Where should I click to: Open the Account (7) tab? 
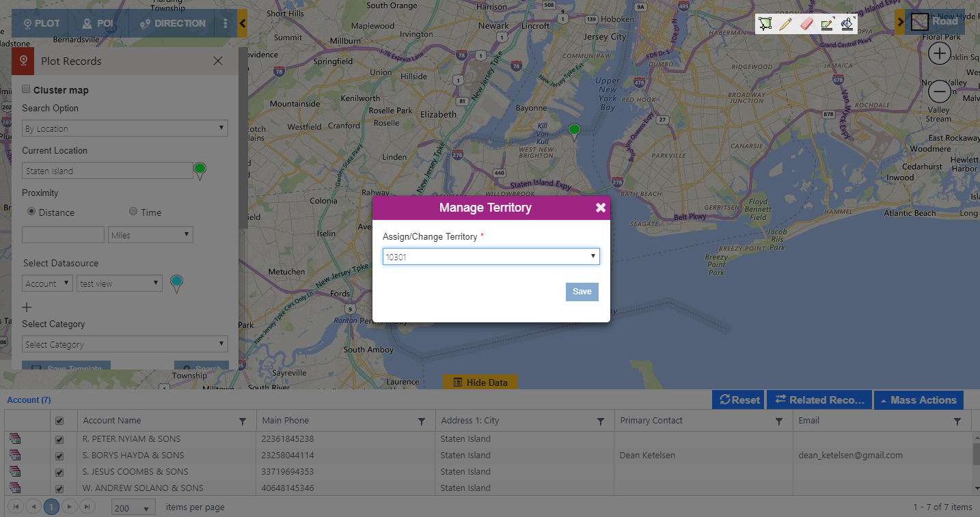tap(29, 400)
